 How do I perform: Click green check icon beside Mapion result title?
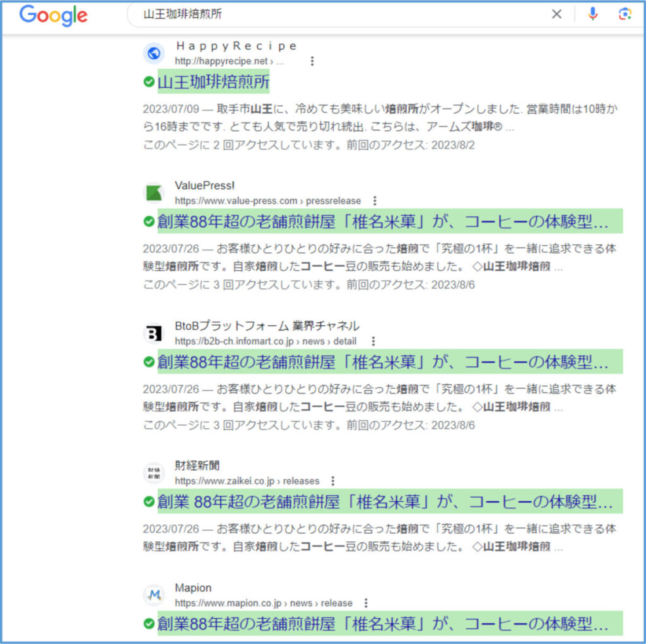click(149, 623)
